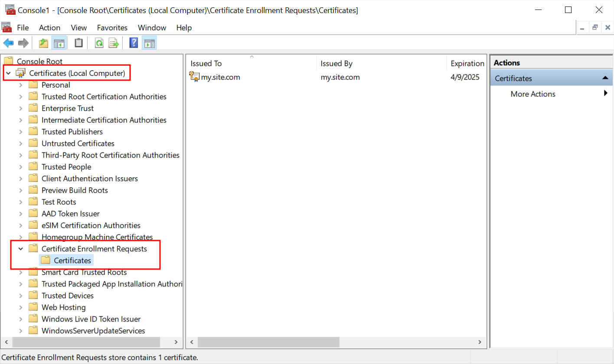
Task: Sort by the Issued By column header
Action: (382, 63)
